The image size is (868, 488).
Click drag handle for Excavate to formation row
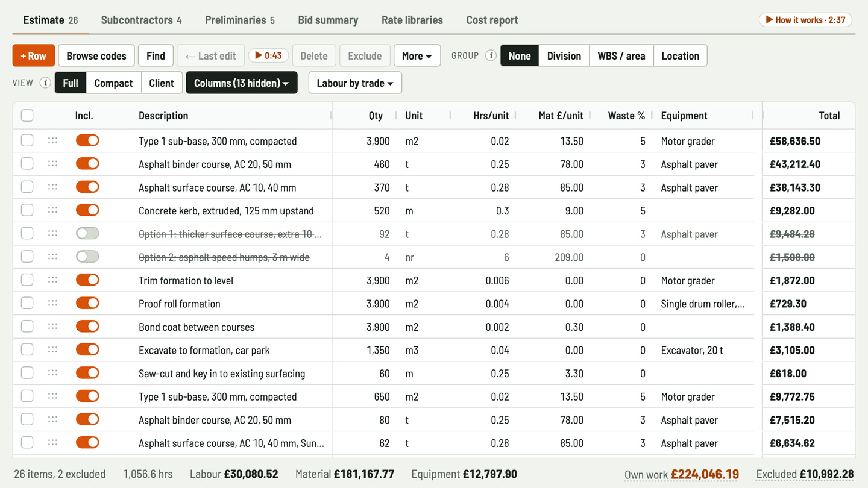(x=52, y=349)
